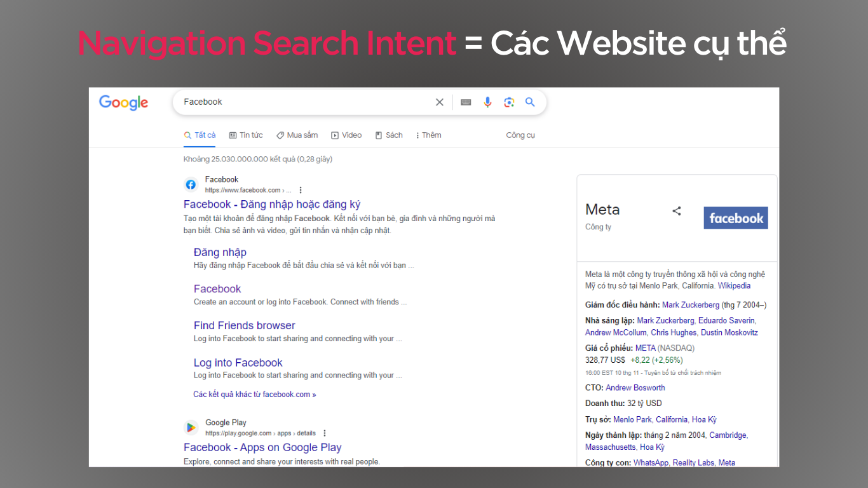Open the purple Facebook sitelink
Screen dimensions: 868x488
pyautogui.click(x=217, y=289)
